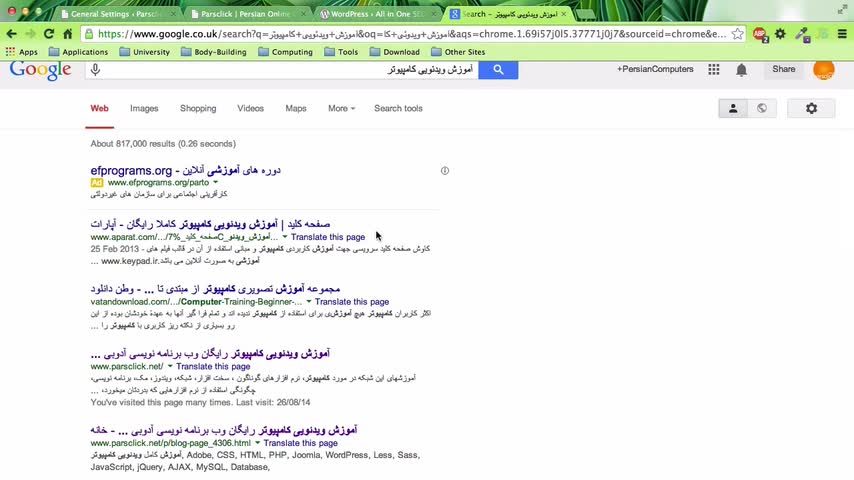The height and width of the screenshot is (480, 854).
Task: Click Translate this page for www.parsclick.net/ result
Action: 213,367
